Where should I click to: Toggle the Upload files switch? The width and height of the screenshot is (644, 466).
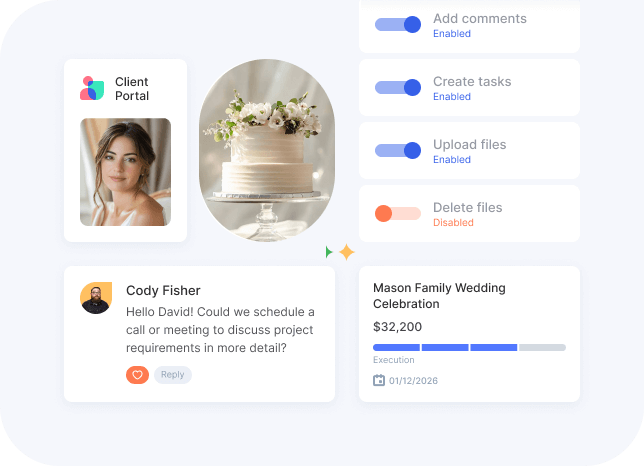tap(398, 150)
